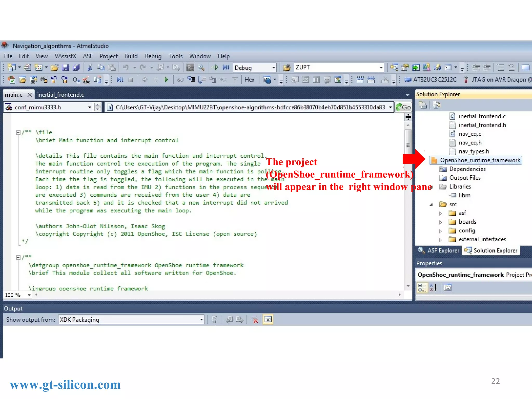Click the green Continue play icon

point(166,80)
